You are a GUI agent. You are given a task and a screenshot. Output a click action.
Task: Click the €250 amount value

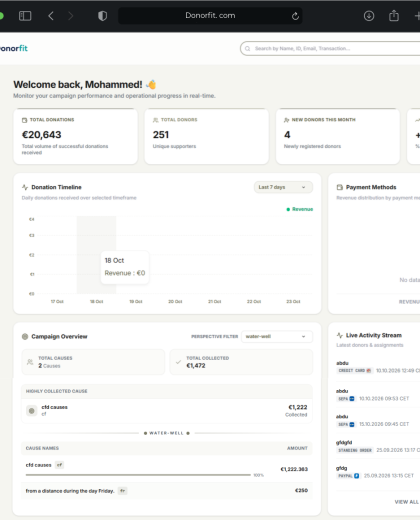coord(301,490)
